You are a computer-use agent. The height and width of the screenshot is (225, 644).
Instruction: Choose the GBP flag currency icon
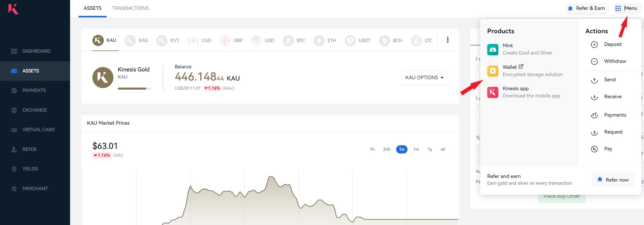(225, 41)
